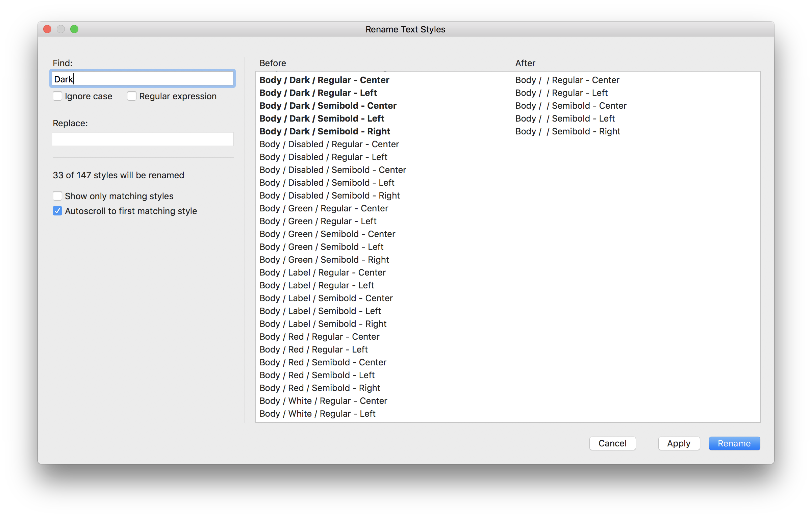Select Body / Red / Semibold - Right row
Viewport: 812px width, 518px height.
click(320, 388)
